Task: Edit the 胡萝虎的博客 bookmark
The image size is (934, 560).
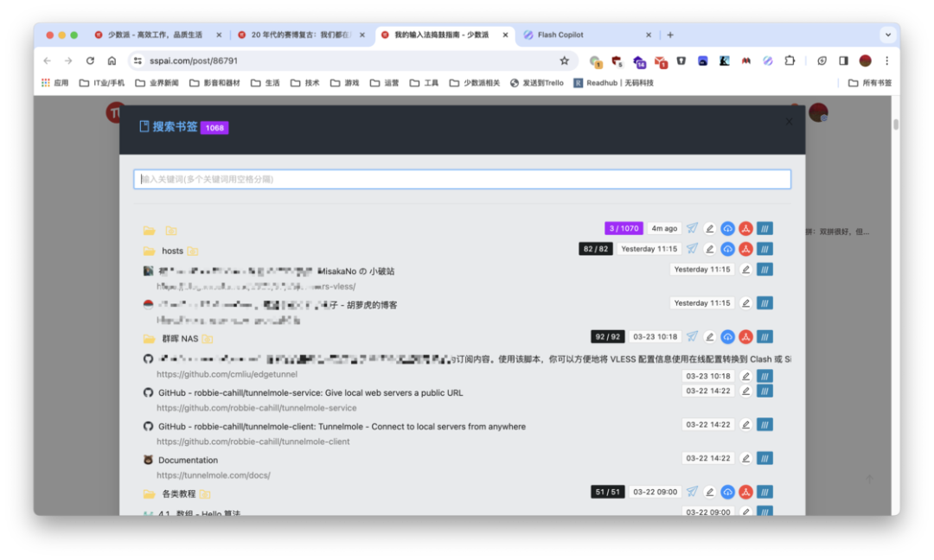Action: [x=745, y=303]
